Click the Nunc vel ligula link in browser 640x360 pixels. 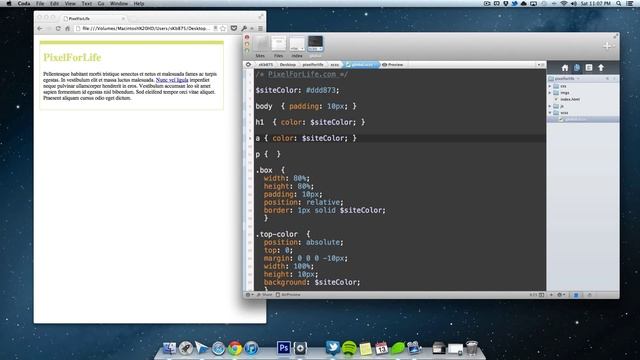point(172,80)
